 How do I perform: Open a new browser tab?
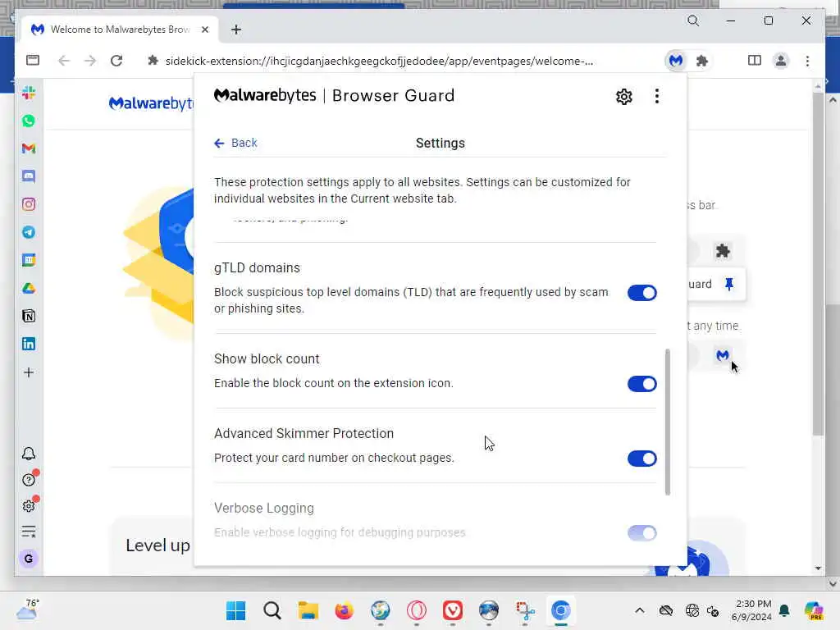236,30
